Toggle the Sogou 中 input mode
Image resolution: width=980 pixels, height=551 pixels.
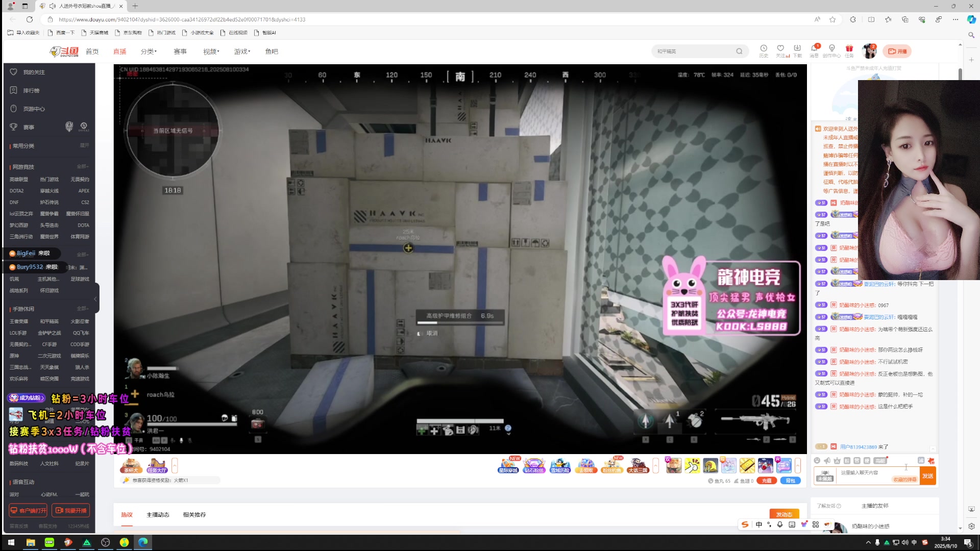pyautogui.click(x=759, y=524)
